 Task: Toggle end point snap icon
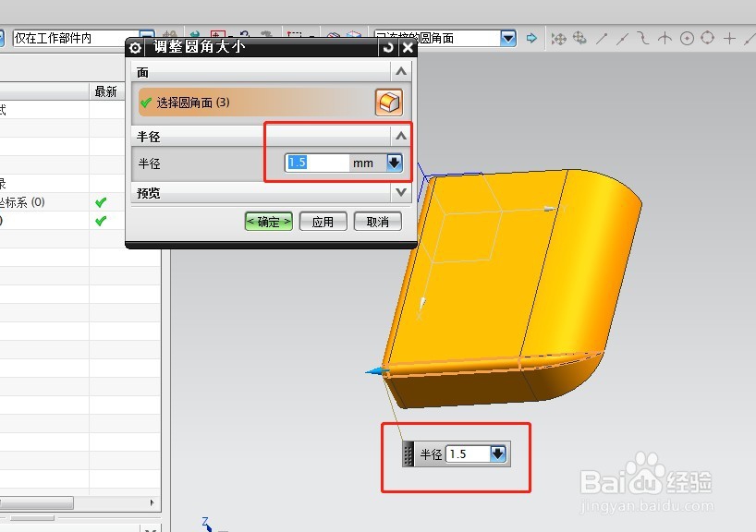click(x=602, y=38)
